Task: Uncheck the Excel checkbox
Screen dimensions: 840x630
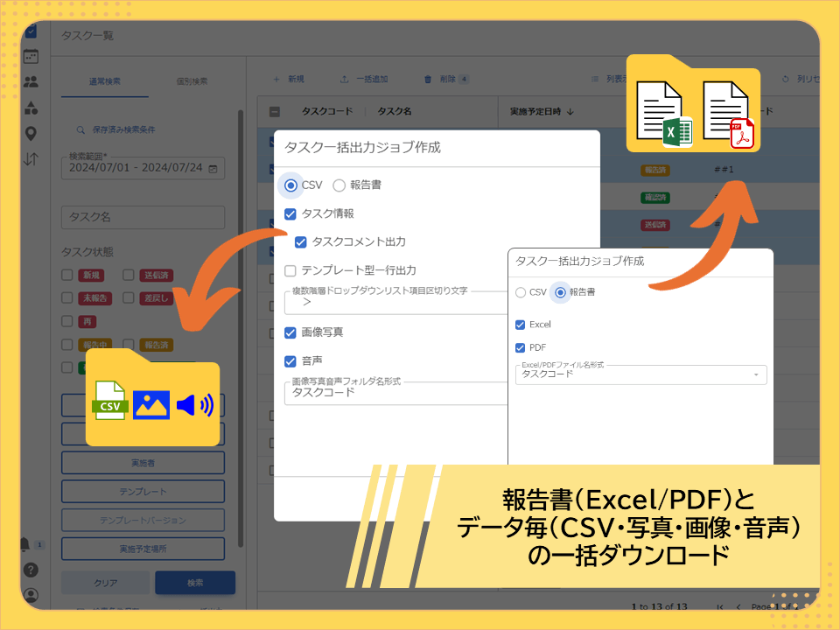Action: pyautogui.click(x=521, y=325)
